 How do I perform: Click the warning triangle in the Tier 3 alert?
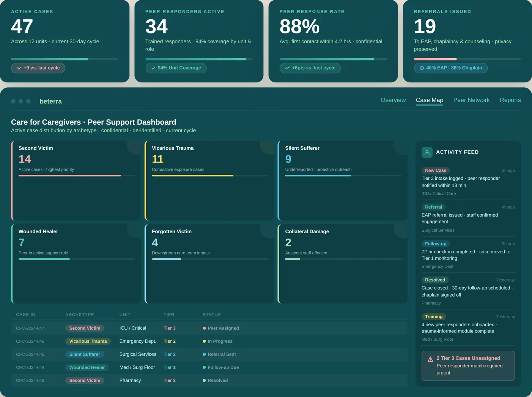tap(430, 359)
